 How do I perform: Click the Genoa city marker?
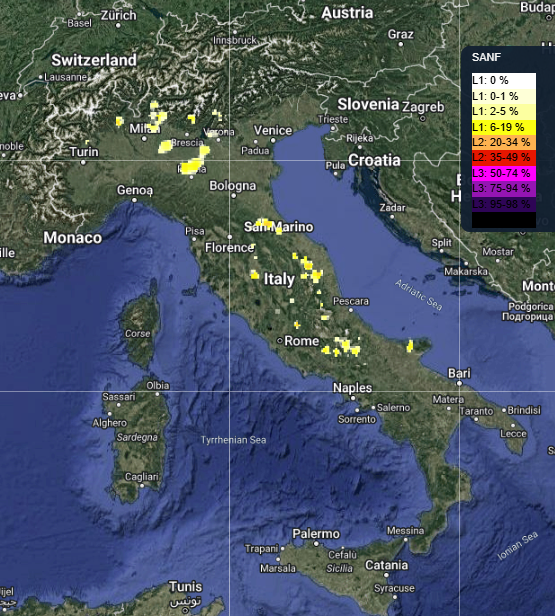[134, 200]
